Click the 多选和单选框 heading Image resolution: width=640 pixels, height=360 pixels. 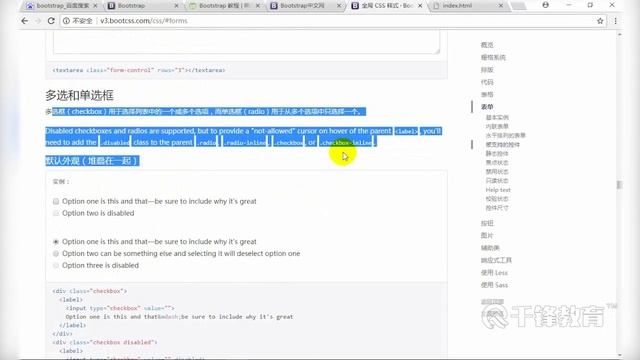[x=79, y=96]
